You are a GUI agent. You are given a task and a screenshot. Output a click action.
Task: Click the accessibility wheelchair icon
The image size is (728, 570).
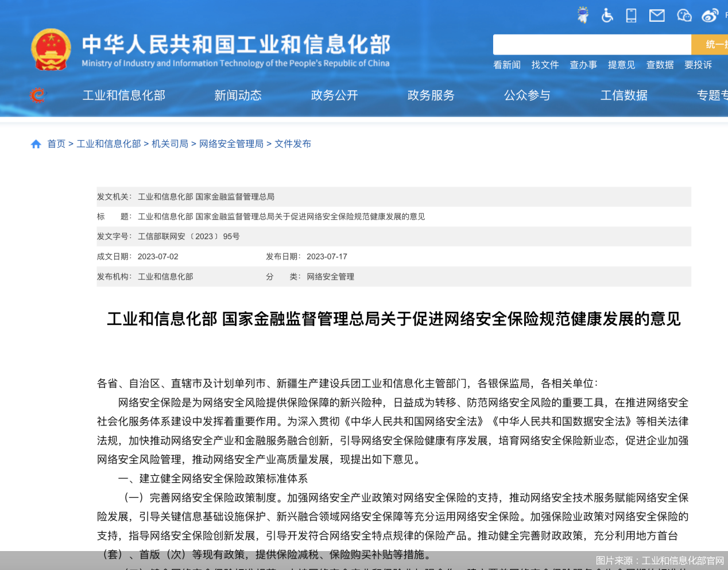point(607,15)
